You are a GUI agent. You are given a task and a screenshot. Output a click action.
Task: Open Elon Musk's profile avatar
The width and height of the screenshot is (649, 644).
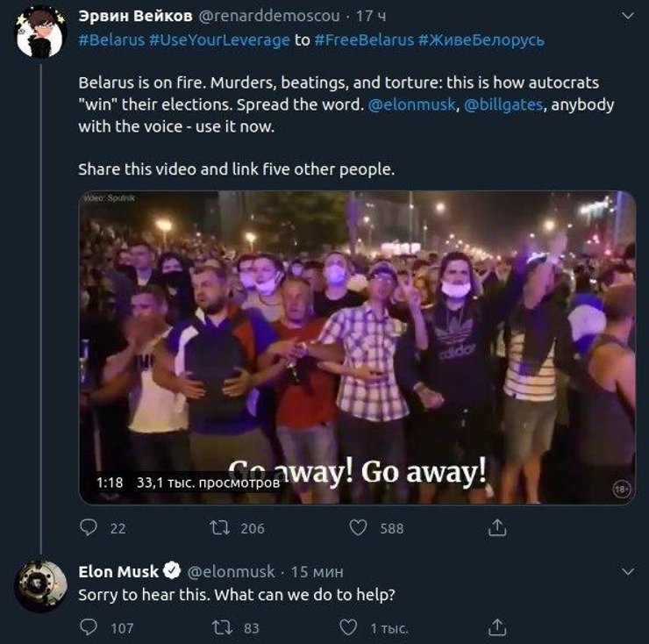pos(41,583)
